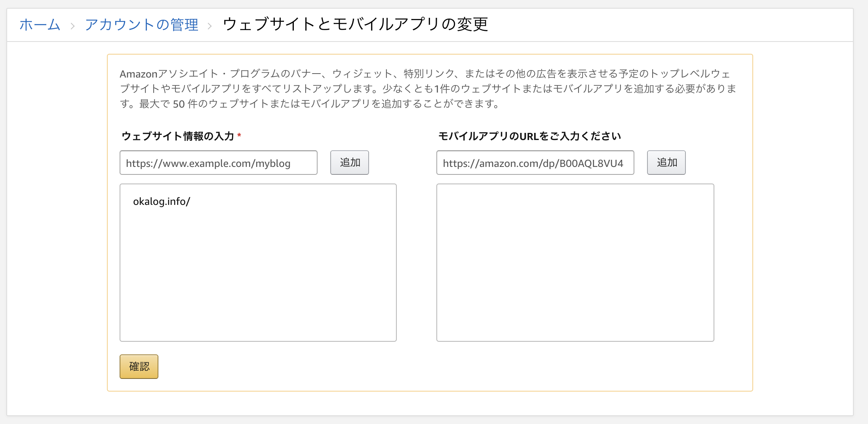Image resolution: width=868 pixels, height=424 pixels.
Task: Go to アカウントの管理 breadcrumb link
Action: tap(141, 25)
